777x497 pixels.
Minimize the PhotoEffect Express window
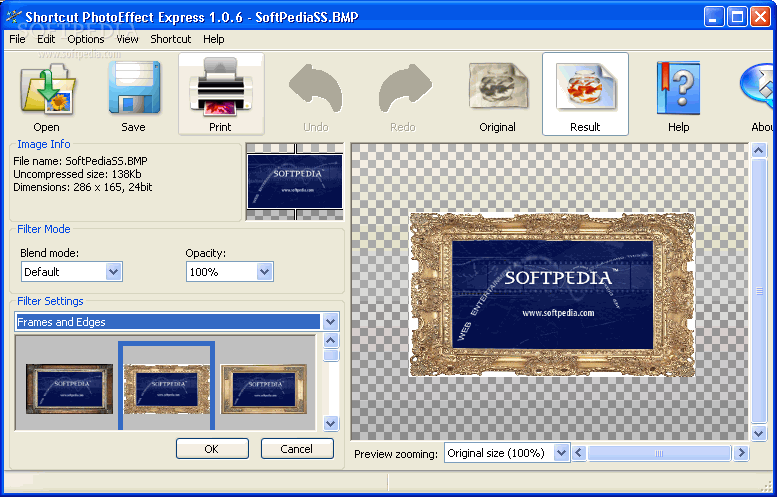pos(713,17)
